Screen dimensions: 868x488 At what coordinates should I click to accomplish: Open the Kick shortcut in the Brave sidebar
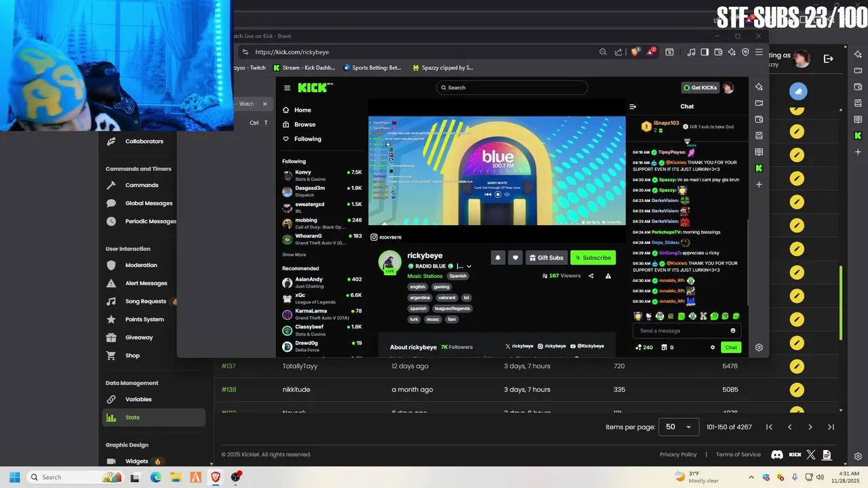(x=759, y=168)
